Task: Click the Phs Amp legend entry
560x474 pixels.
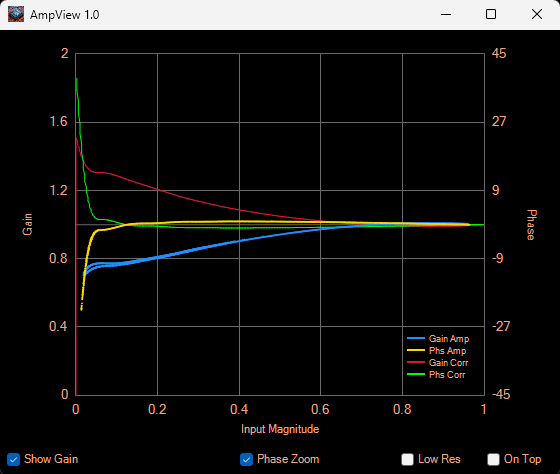Action: tap(447, 351)
